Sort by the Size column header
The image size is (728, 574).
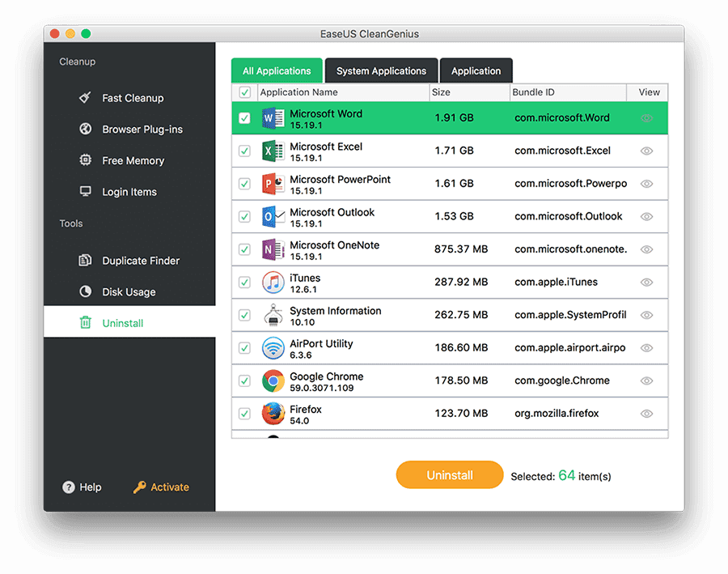point(469,92)
